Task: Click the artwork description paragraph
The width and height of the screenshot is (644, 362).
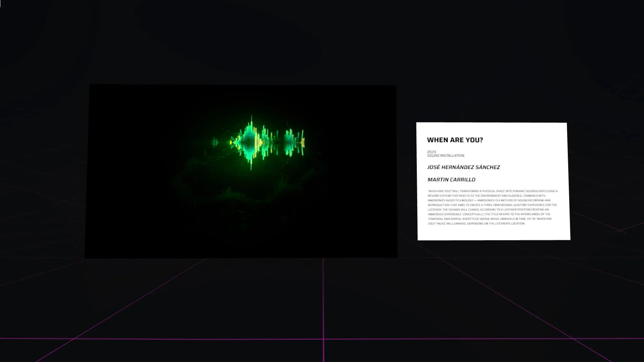Action: tap(493, 207)
